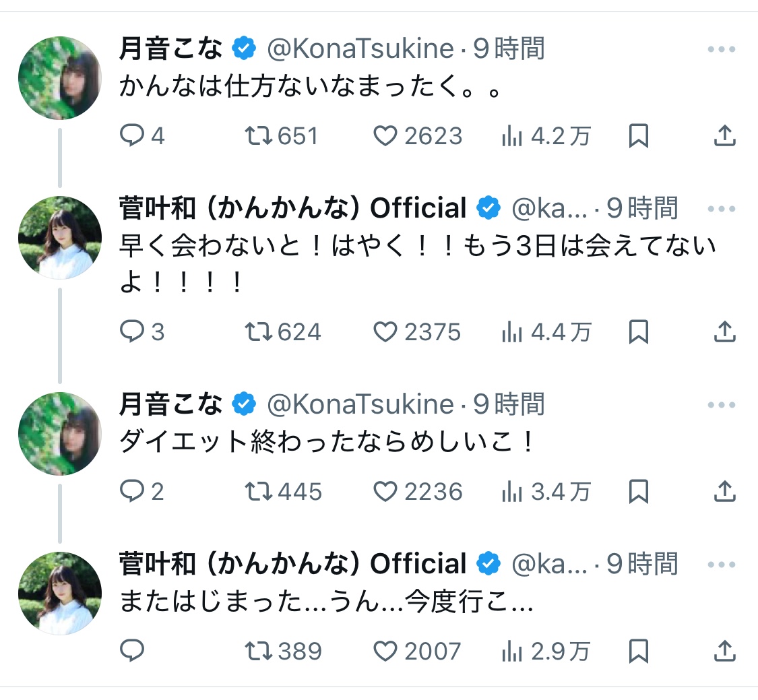Image resolution: width=758 pixels, height=700 pixels.
Task: Like the tweet with 2007 likes
Action: pyautogui.click(x=385, y=651)
